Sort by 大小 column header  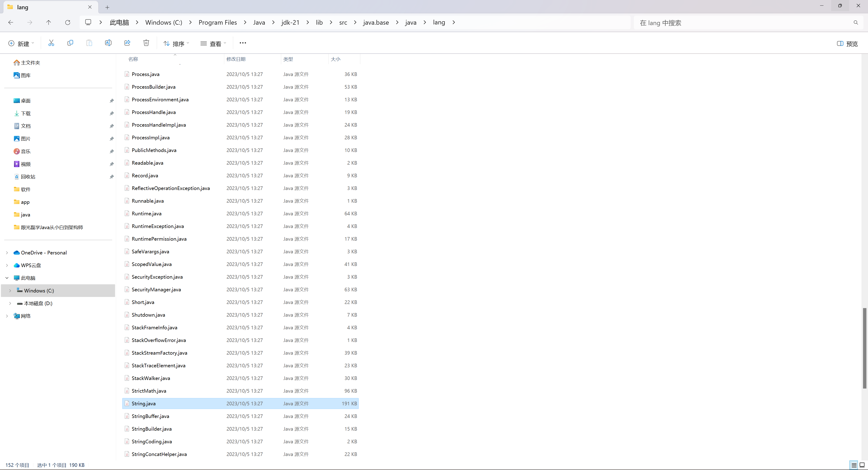(336, 59)
